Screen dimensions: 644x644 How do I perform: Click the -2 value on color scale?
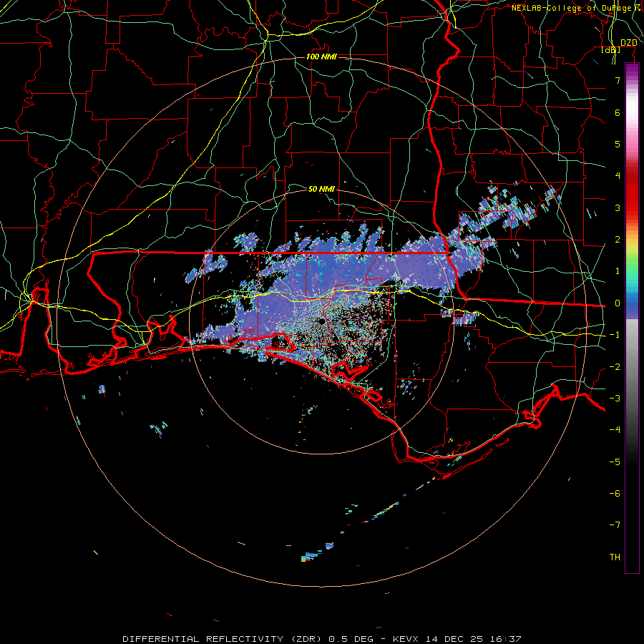(615, 367)
